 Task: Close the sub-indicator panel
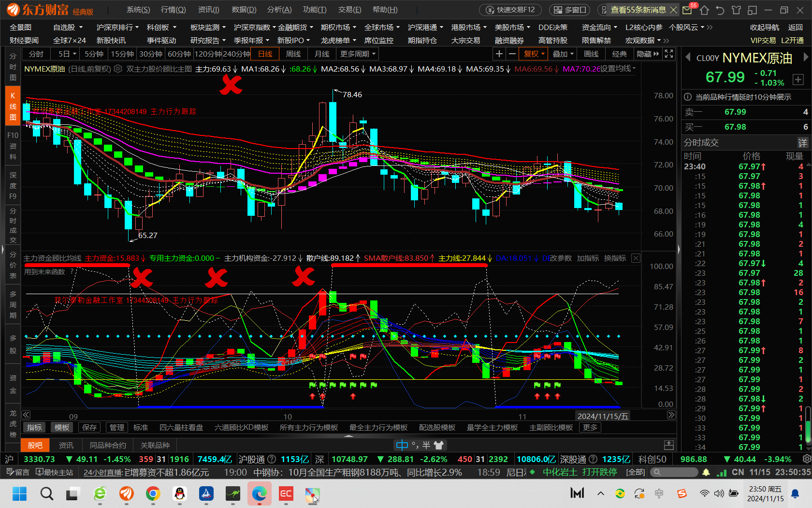click(636, 258)
